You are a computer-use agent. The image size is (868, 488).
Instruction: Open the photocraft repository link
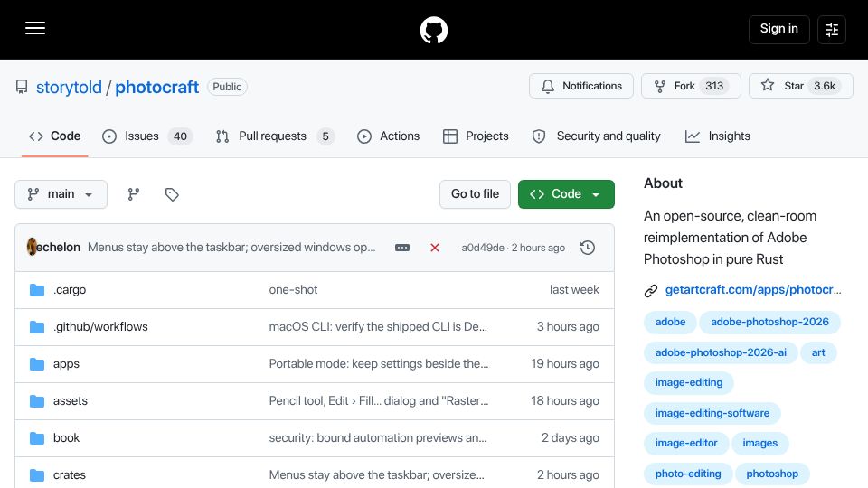coord(156,88)
